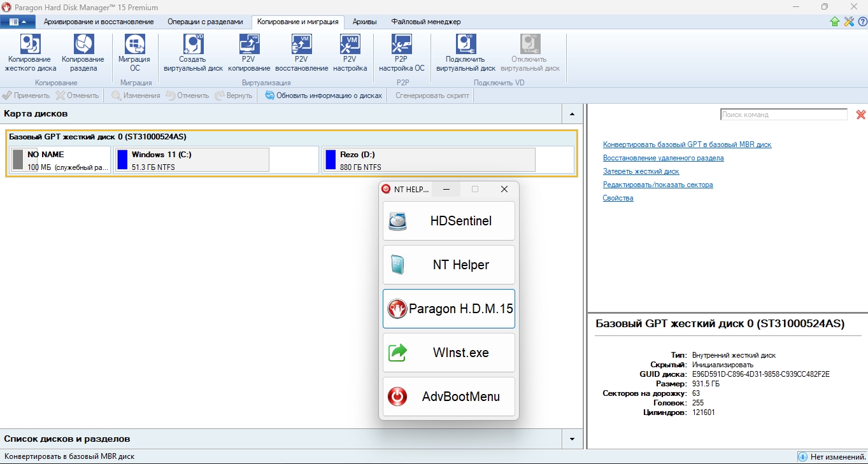Screen dimensions: 868x464
Task: Close the NT HELP... launcher window
Action: [504, 189]
